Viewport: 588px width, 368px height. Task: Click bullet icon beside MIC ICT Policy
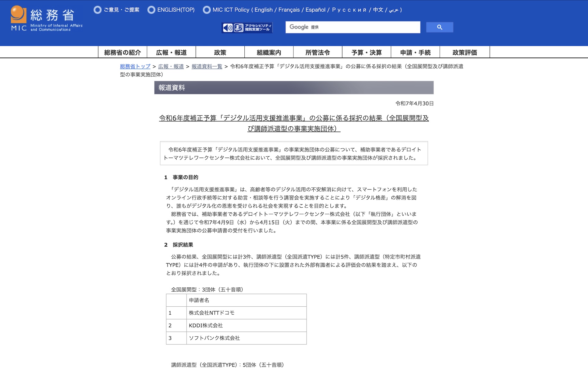point(207,10)
